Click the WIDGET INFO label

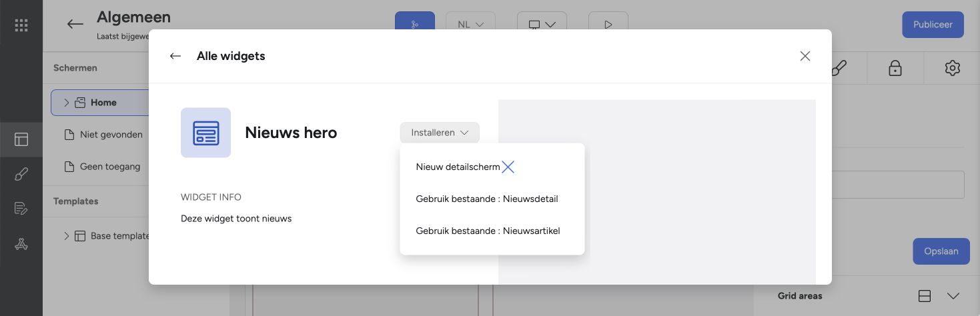click(211, 197)
